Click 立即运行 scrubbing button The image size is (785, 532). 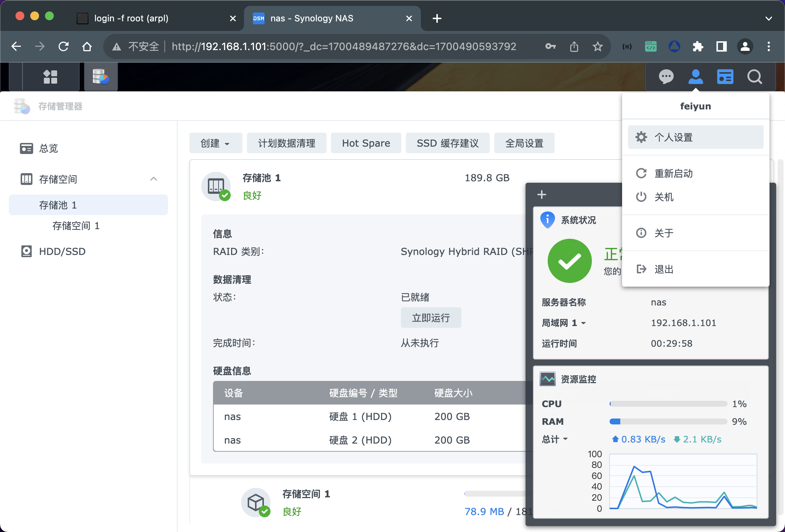point(431,318)
